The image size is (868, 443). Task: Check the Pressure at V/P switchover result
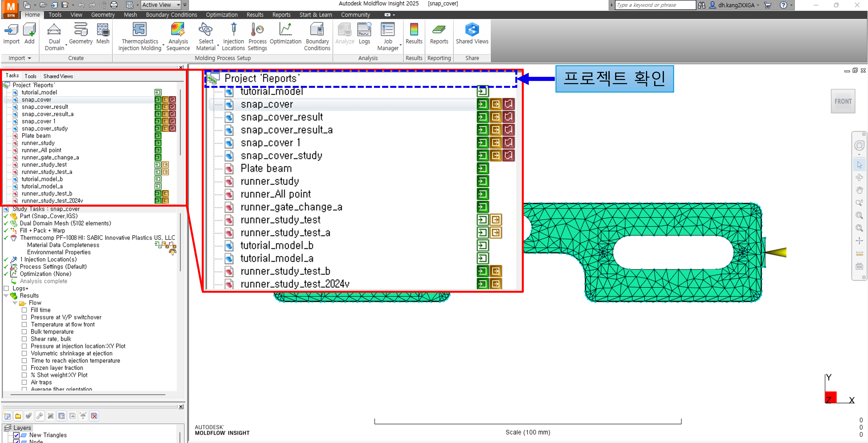pyautogui.click(x=24, y=317)
